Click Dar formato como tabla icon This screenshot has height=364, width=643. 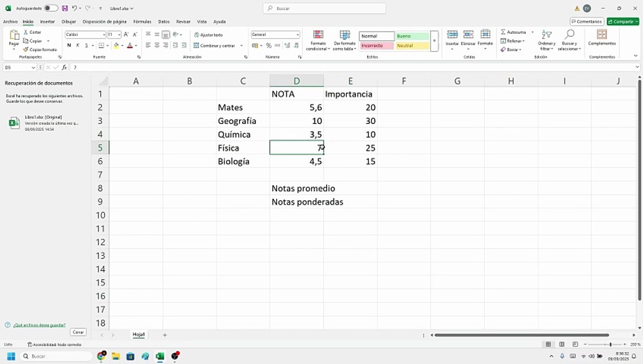tap(345, 35)
